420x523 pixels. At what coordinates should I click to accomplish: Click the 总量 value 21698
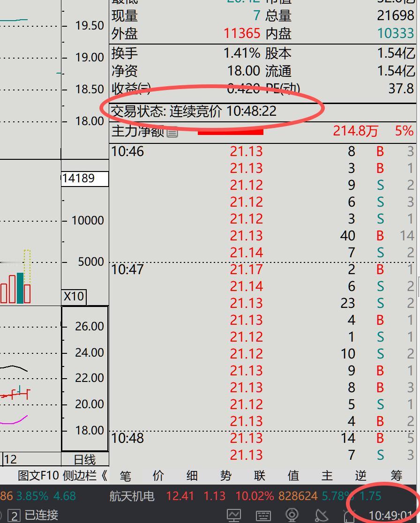coord(396,15)
